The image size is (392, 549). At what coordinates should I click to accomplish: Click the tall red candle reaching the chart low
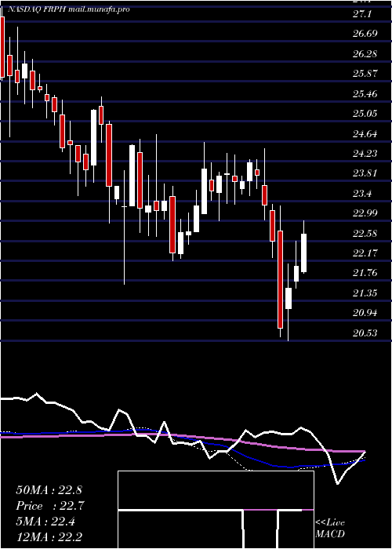pyautogui.click(x=280, y=279)
